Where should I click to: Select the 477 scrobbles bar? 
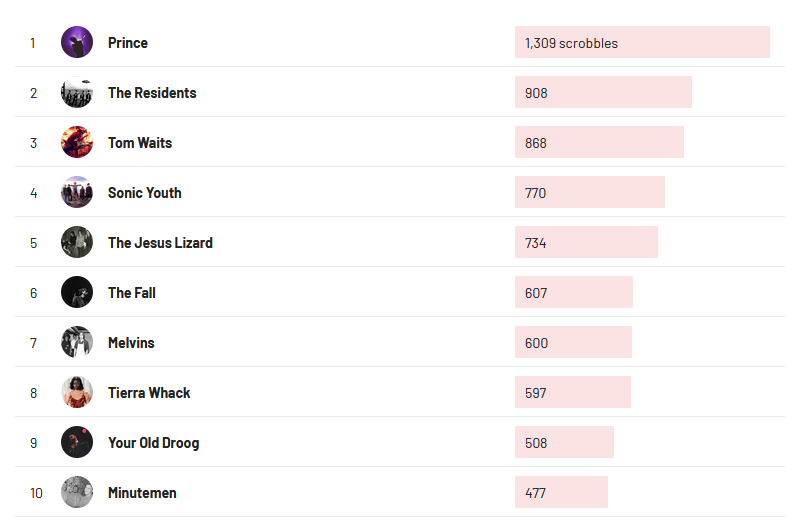pyautogui.click(x=561, y=492)
